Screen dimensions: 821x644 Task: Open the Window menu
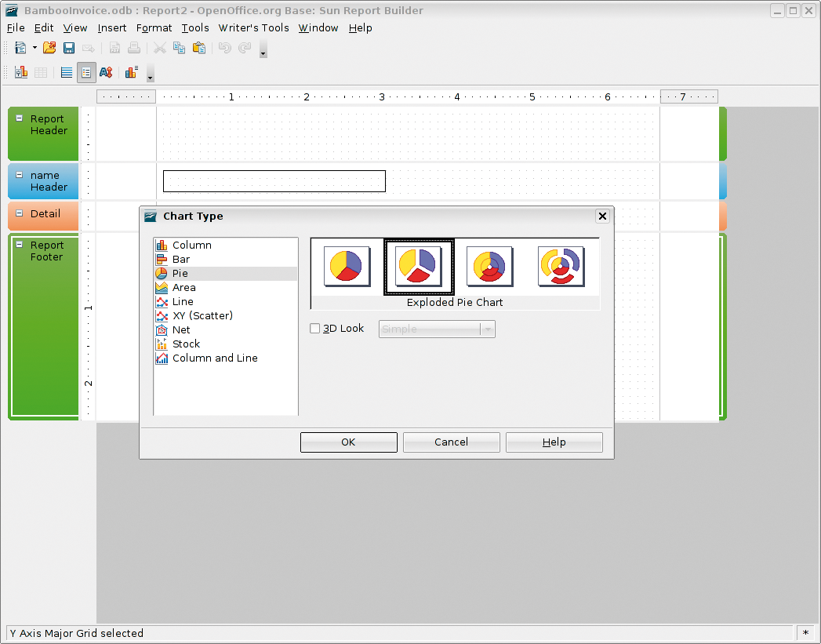[x=318, y=28]
